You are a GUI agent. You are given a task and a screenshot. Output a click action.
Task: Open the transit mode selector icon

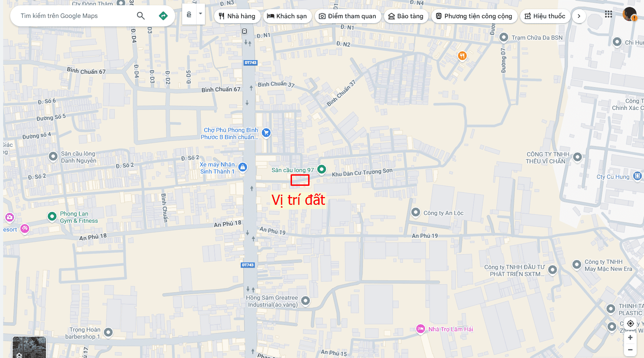(189, 14)
